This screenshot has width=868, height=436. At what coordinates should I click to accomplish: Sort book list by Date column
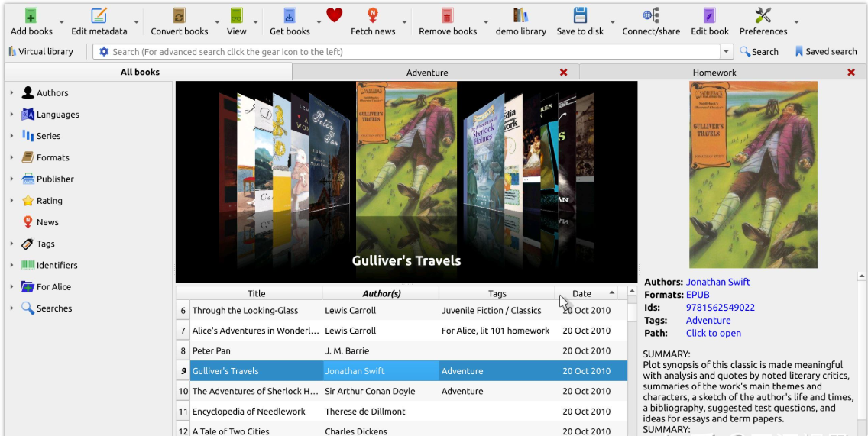pyautogui.click(x=586, y=293)
